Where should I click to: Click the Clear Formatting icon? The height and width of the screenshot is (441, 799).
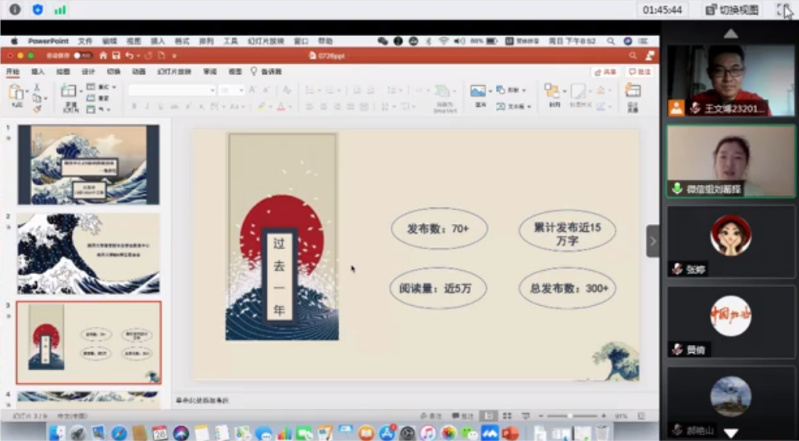(x=287, y=90)
